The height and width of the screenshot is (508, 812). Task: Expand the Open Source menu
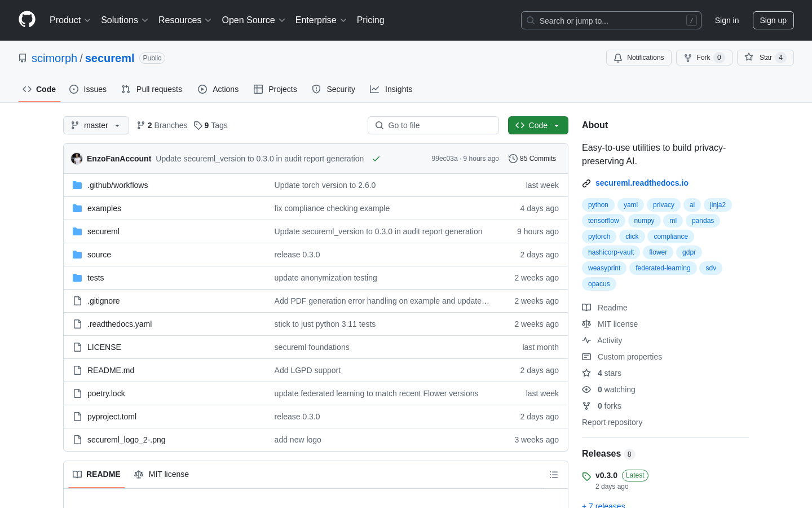(x=254, y=20)
